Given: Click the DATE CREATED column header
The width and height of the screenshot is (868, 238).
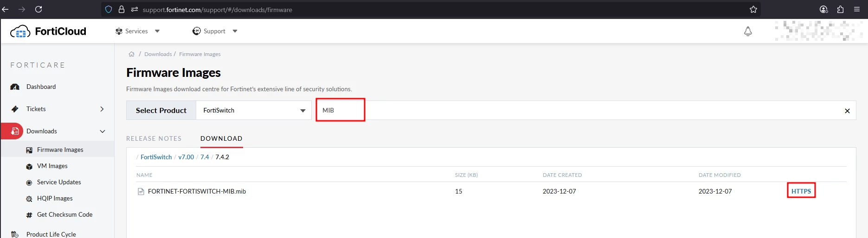Looking at the screenshot, I should pyautogui.click(x=562, y=175).
